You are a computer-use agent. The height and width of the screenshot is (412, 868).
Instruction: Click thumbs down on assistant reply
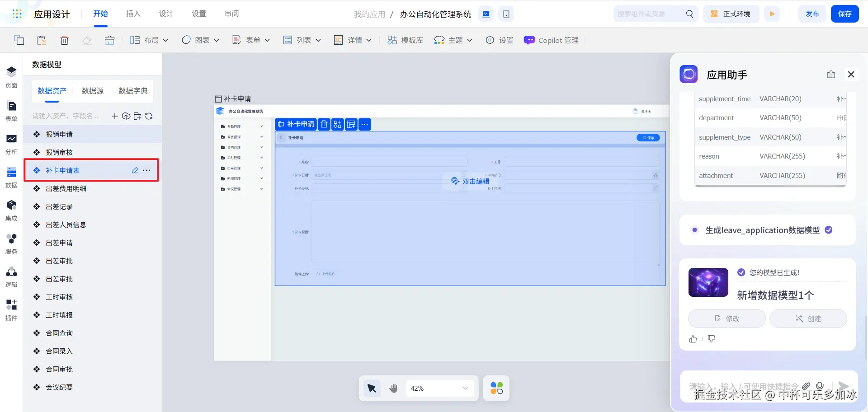(712, 339)
